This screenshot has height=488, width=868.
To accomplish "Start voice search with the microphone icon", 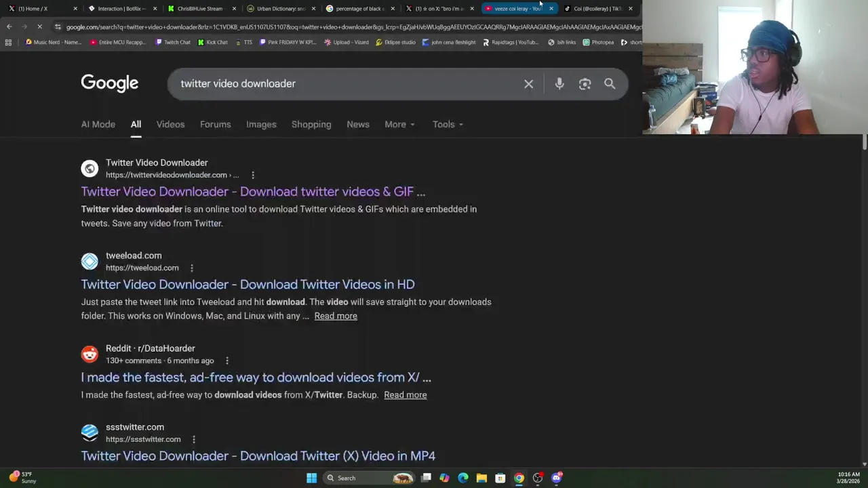I will (x=559, y=84).
